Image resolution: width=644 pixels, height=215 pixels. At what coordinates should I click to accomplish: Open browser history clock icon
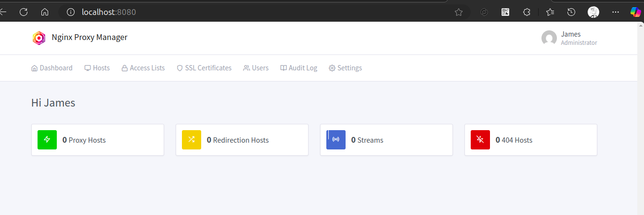pos(571,12)
